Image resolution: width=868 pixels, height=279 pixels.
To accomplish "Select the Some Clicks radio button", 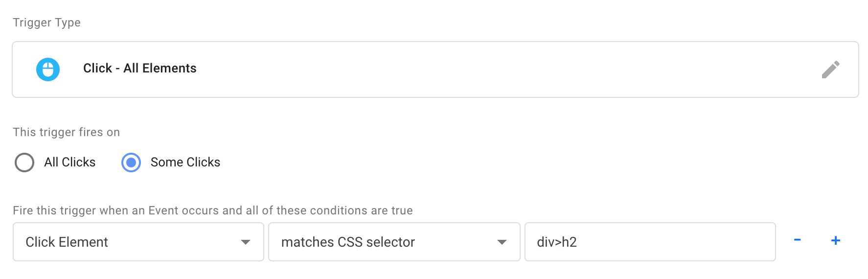I will [131, 163].
